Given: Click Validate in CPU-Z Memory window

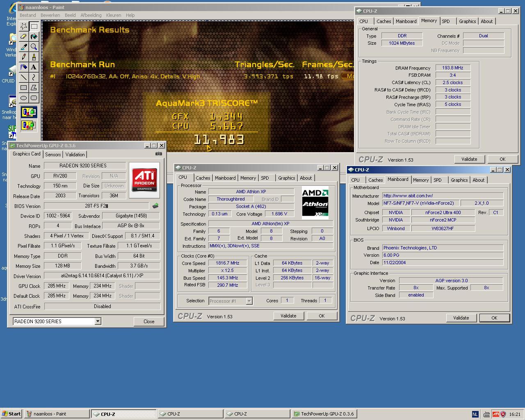Looking at the screenshot, I should click(x=469, y=159).
